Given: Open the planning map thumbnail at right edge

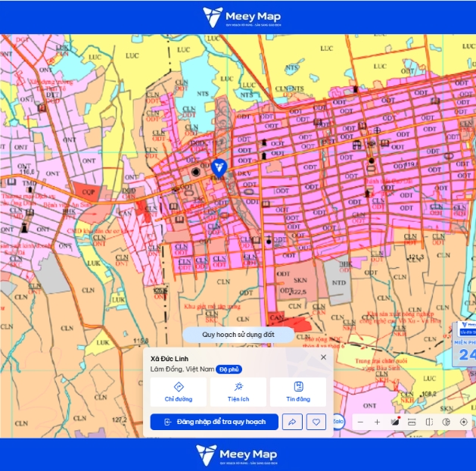Looking at the screenshot, I should [465, 345].
